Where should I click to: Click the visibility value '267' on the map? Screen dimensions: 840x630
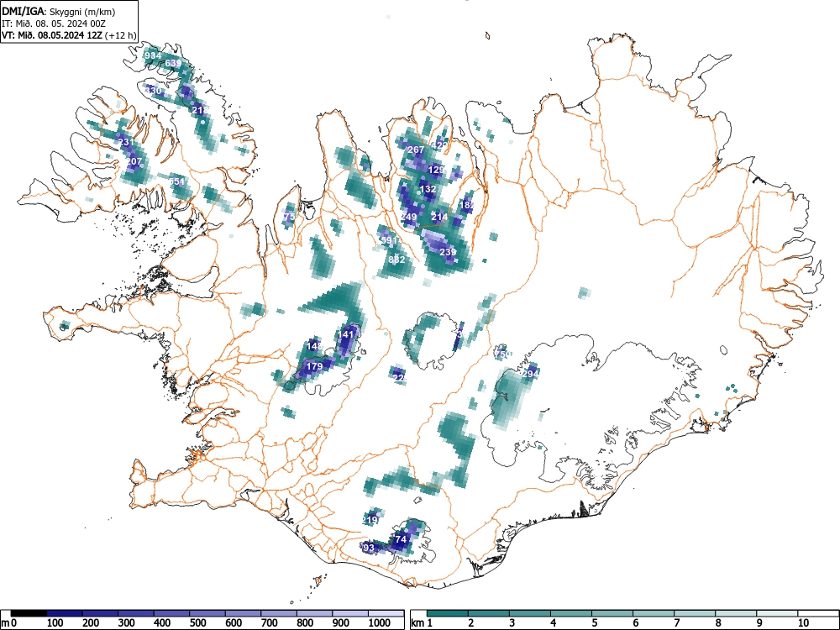point(417,150)
